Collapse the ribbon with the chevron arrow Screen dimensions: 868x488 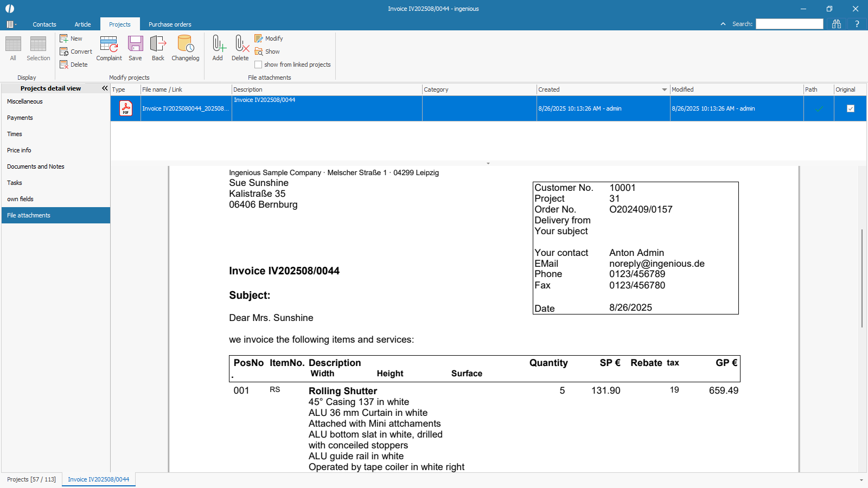click(723, 24)
